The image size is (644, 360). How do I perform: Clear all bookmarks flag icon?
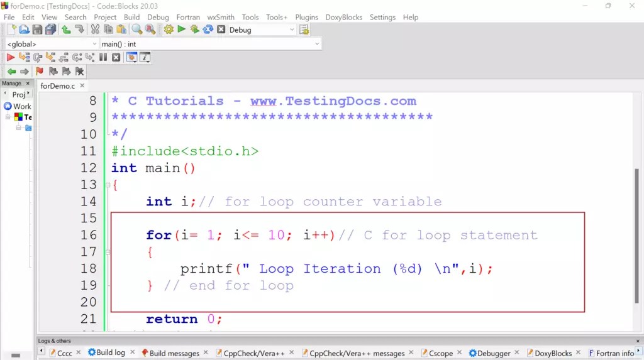coord(79,72)
